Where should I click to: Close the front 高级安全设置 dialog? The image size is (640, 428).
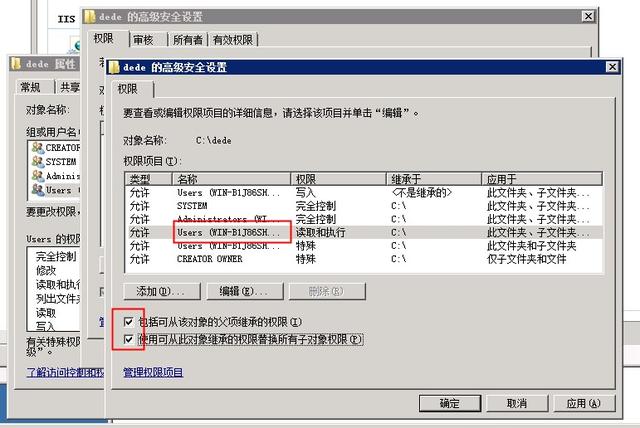click(612, 67)
